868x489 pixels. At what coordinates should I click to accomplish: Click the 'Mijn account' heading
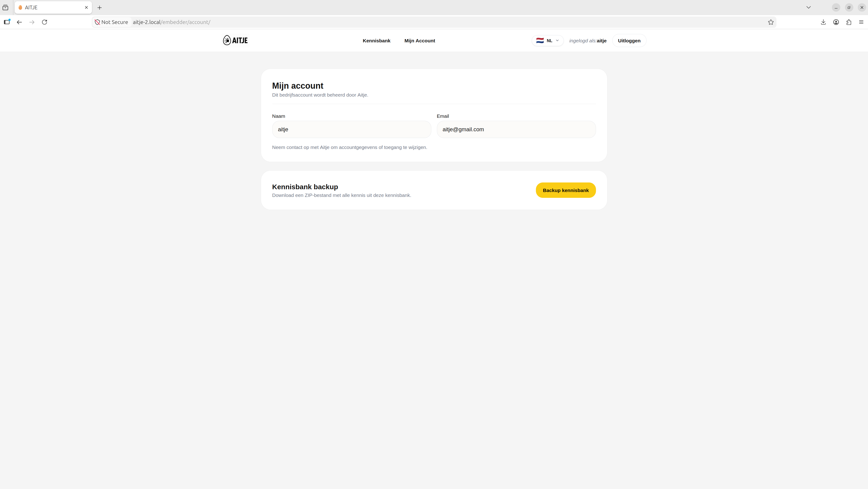click(x=298, y=86)
